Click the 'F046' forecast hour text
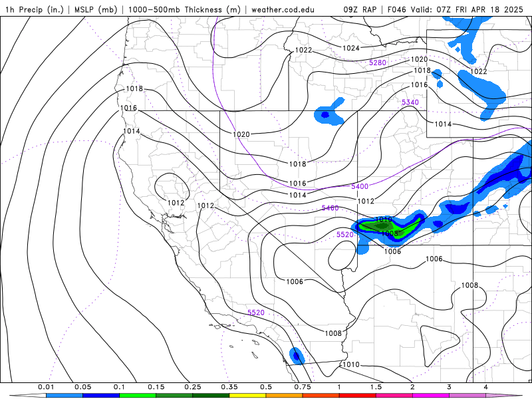This screenshot has width=532, height=399. (396, 9)
